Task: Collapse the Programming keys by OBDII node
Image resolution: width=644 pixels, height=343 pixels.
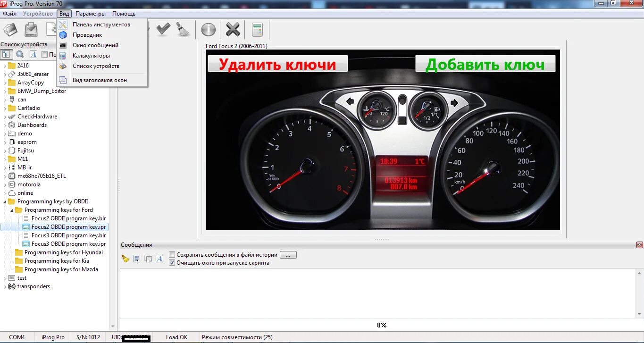Action: pos(5,201)
